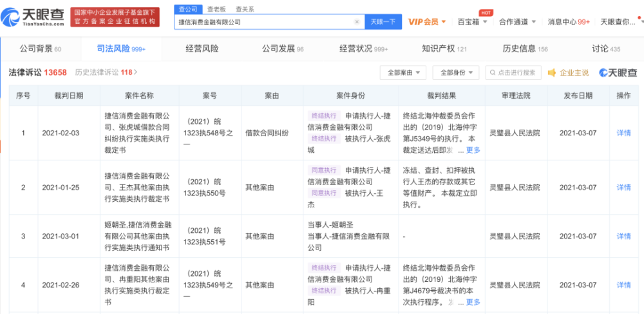Open the 历史信息 tab
The width and height of the screenshot is (644, 314).
tap(525, 49)
